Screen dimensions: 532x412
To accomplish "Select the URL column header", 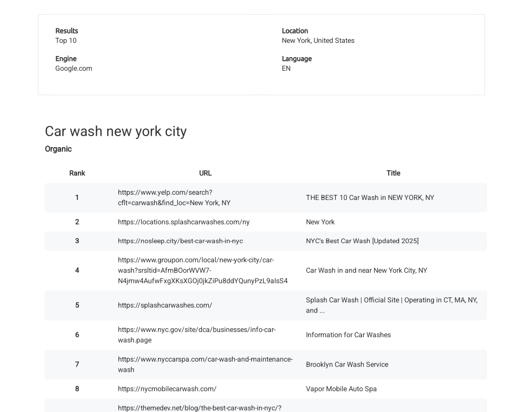I will (205, 173).
